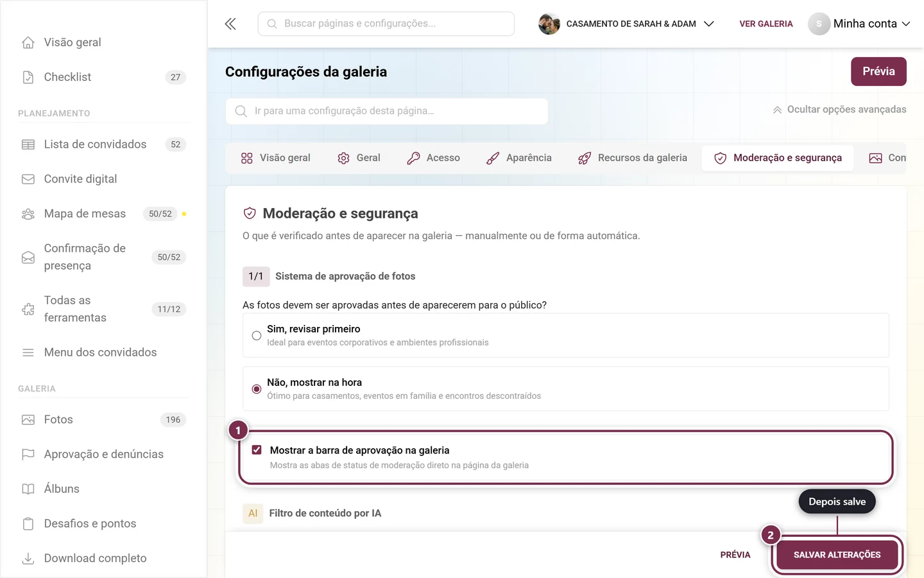Click the Sistema de aprovação de fotos heading
This screenshot has width=924, height=578.
(x=345, y=276)
